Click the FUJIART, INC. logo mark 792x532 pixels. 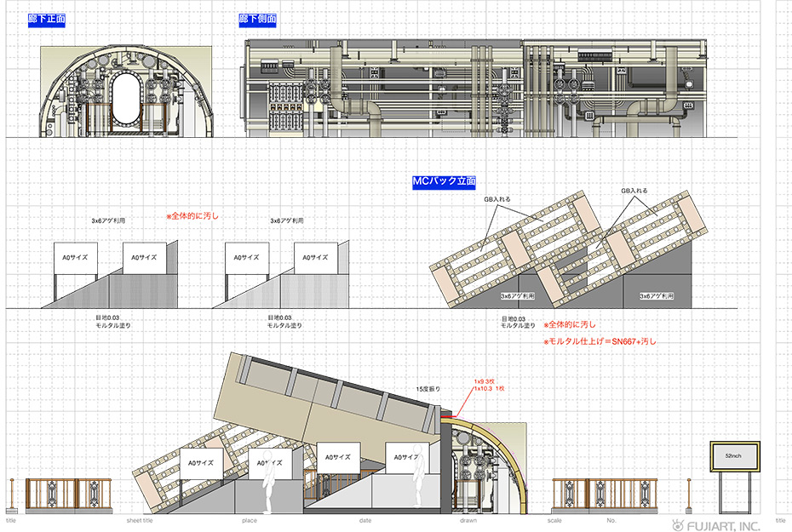pyautogui.click(x=678, y=524)
